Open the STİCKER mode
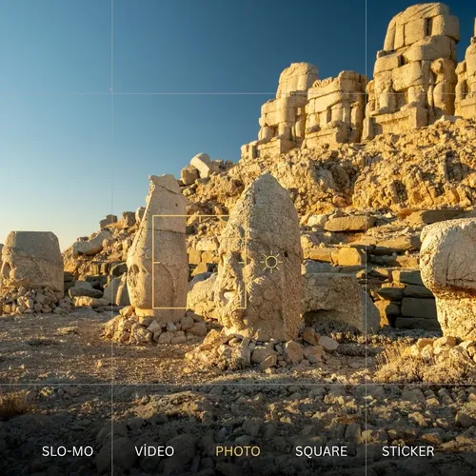This screenshot has height=476, width=476. 407,451
